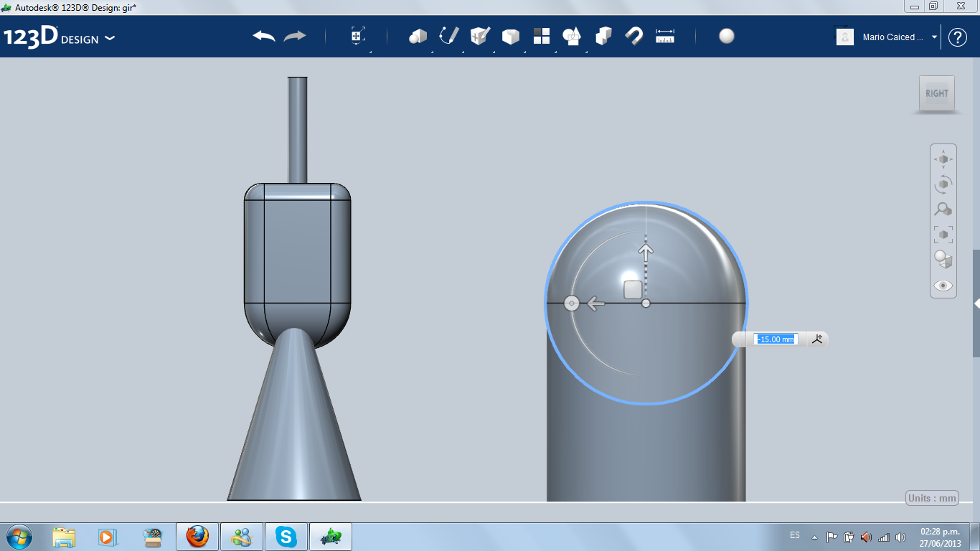
Task: Open the Help question mark
Action: [x=958, y=37]
